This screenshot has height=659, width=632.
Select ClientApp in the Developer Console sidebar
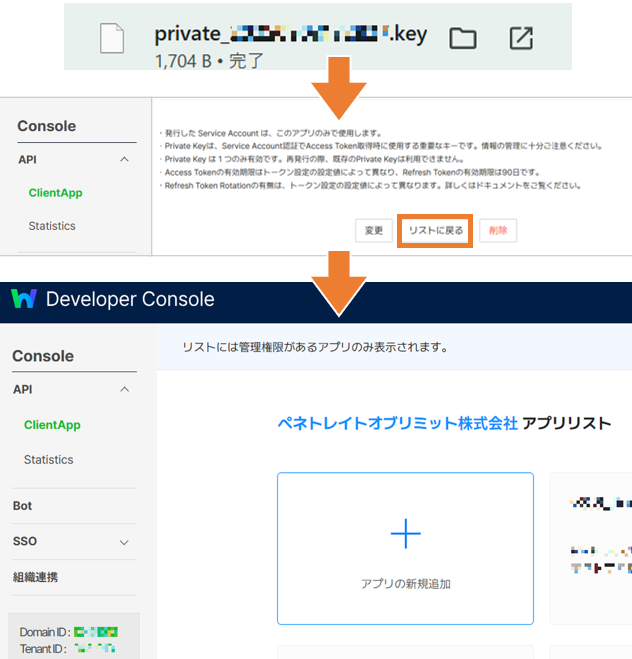(x=52, y=425)
